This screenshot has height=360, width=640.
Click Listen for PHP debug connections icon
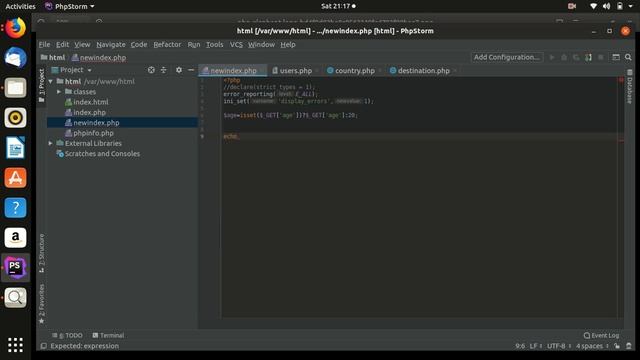click(x=588, y=58)
